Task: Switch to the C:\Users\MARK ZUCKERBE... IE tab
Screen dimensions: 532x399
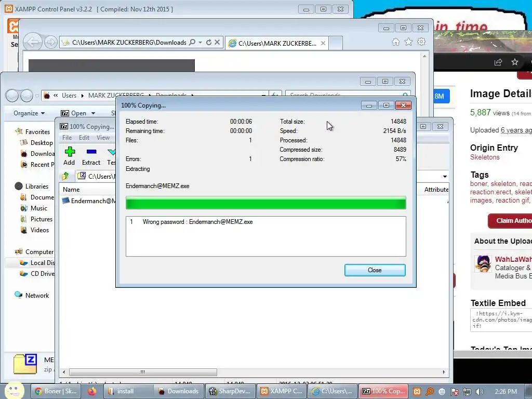Action: [277, 44]
